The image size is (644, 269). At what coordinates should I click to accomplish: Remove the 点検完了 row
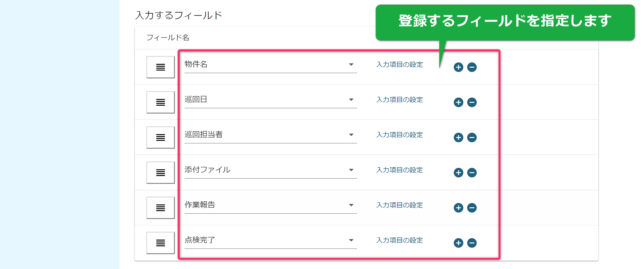tap(472, 243)
